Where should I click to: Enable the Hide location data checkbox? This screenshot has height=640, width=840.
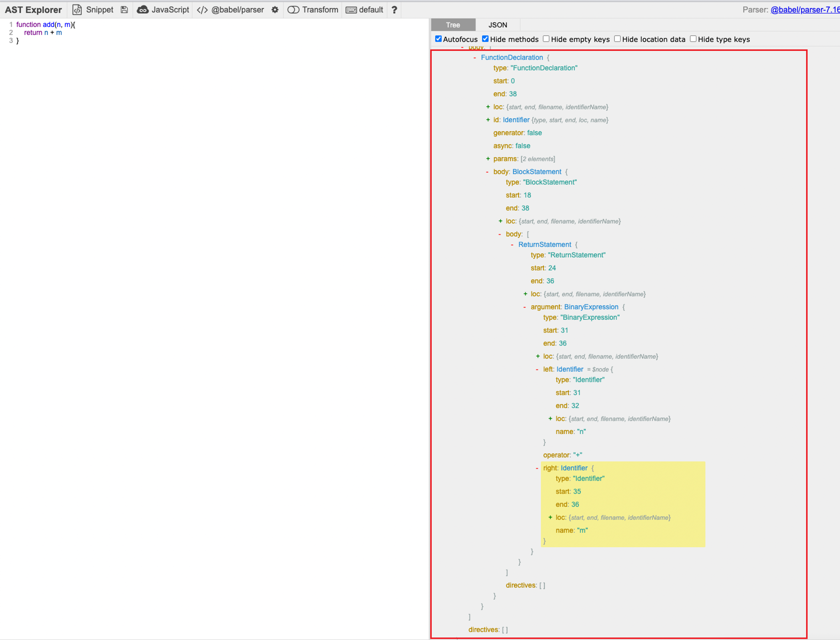617,39
